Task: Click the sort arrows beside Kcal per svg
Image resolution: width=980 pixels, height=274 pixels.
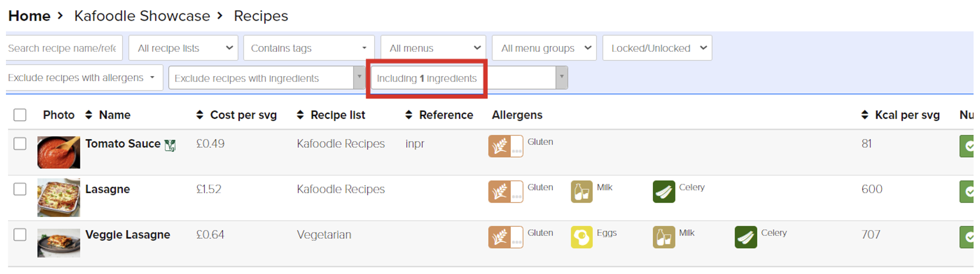Action: click(865, 115)
